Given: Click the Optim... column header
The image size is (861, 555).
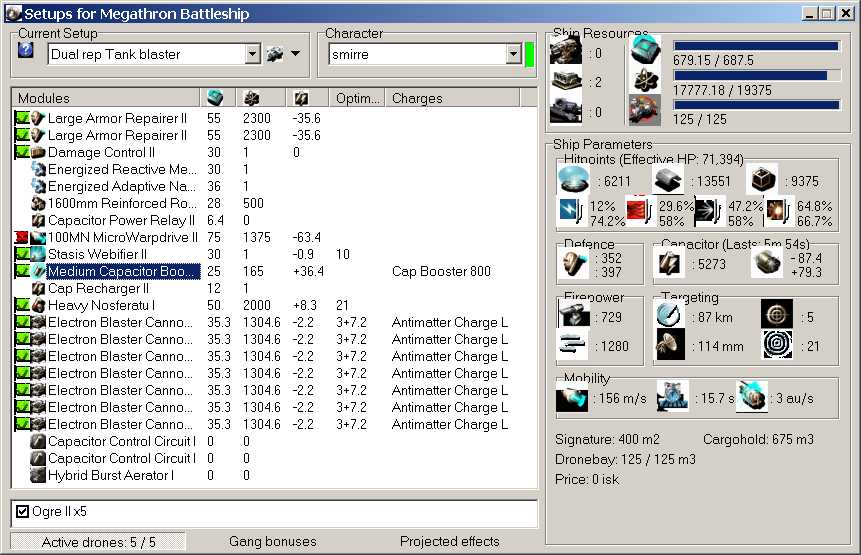Looking at the screenshot, I should [x=357, y=98].
